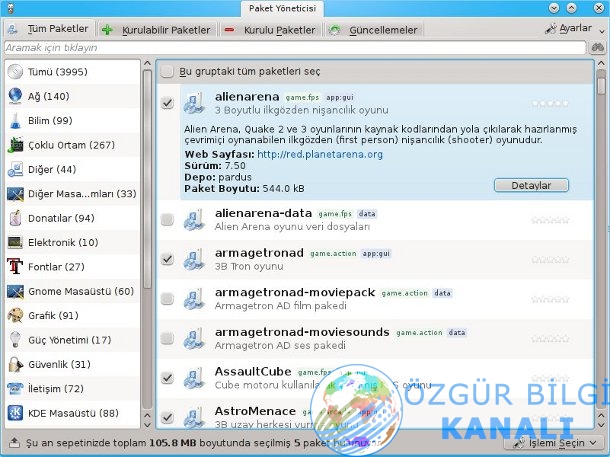
Task: Switch to the Kurulabilir Paketler tab
Action: (158, 30)
